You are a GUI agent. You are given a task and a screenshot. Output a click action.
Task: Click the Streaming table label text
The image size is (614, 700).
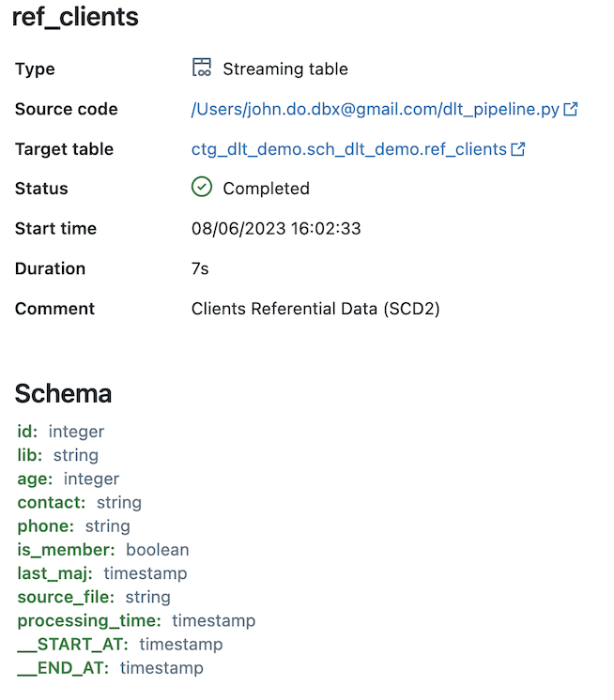[285, 68]
